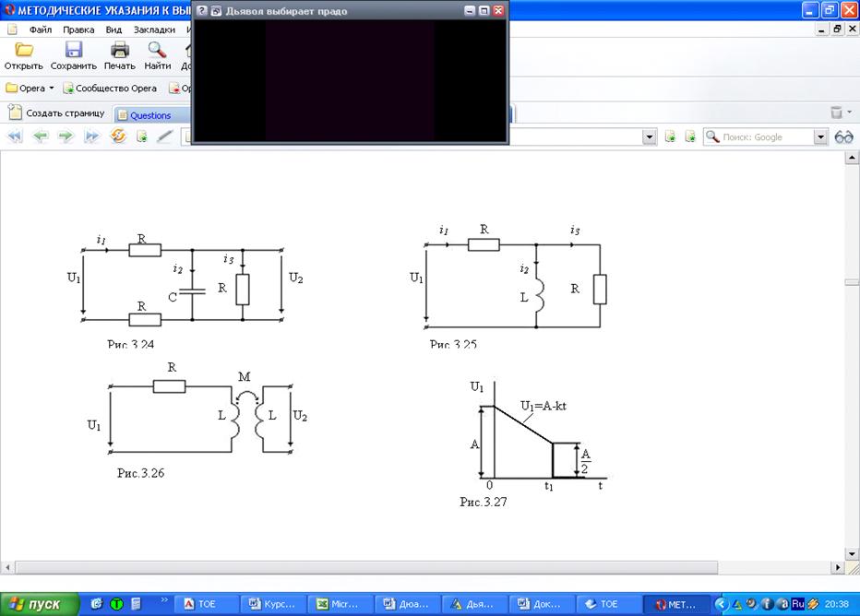This screenshot has width=860, height=616.
Task: Open the Закладки menu
Action: [153, 30]
